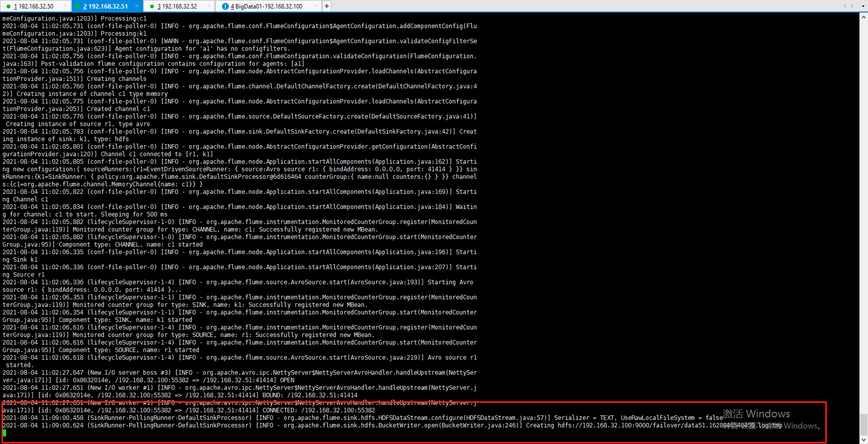Close the BigData01-192.168.32.100 tab
868x444 pixels.
(315, 6)
